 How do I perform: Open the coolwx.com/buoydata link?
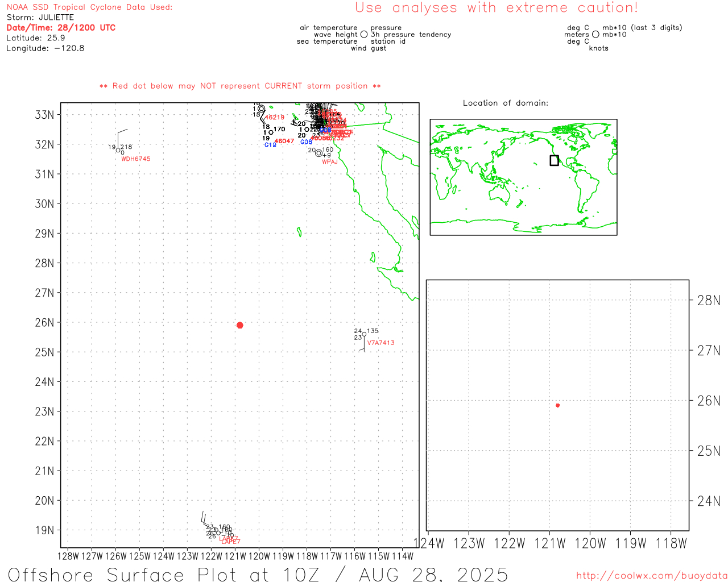coord(652,576)
